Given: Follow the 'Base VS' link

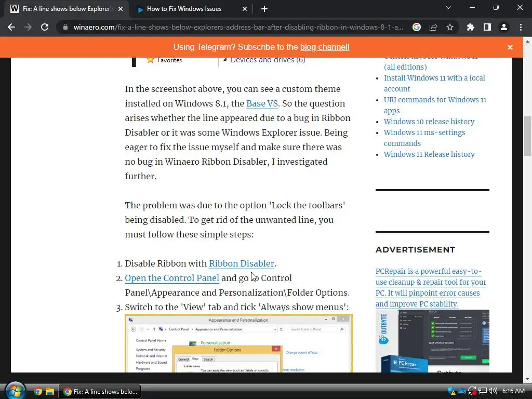Looking at the screenshot, I should (262, 103).
